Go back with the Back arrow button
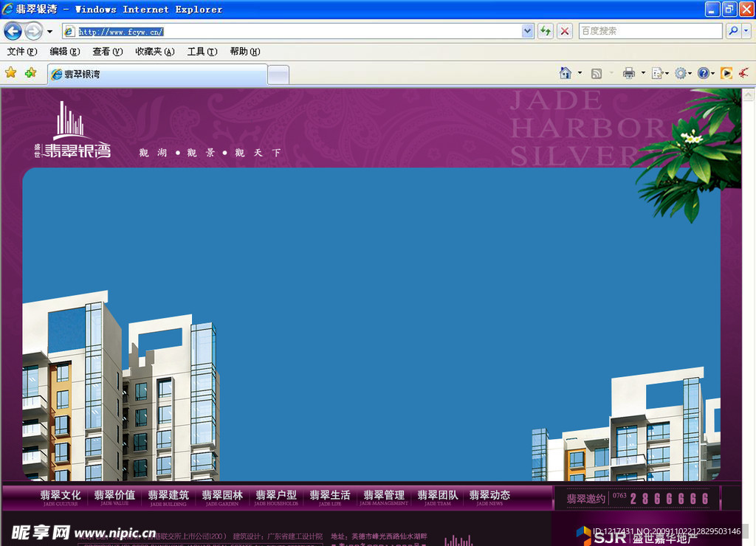Image resolution: width=756 pixels, height=546 pixels. [13, 32]
